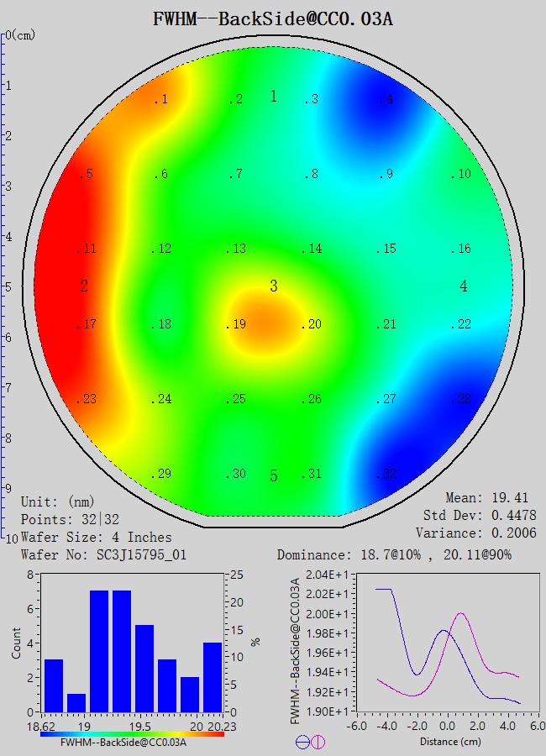Select zone label 5 at the wafer bottom

pos(274,476)
